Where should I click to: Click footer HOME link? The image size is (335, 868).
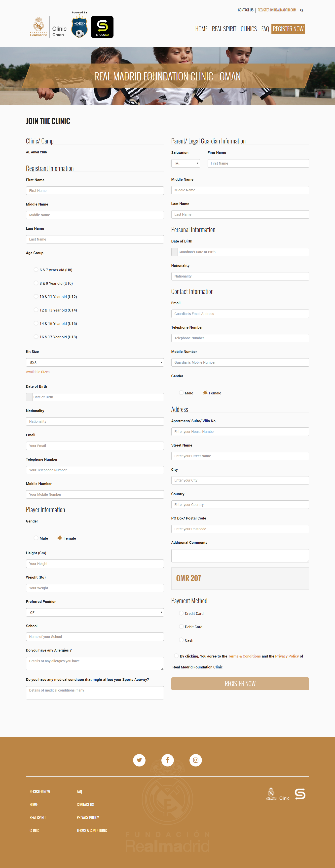coord(34,804)
